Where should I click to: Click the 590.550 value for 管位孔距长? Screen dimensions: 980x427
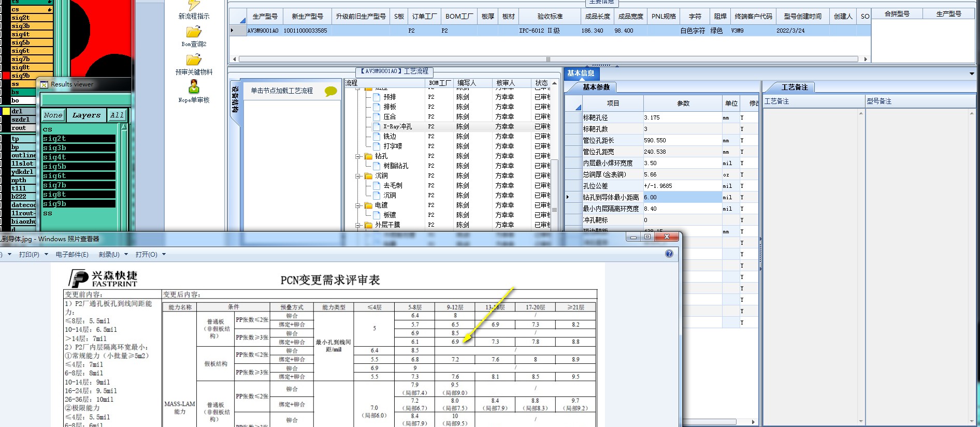[x=682, y=140]
